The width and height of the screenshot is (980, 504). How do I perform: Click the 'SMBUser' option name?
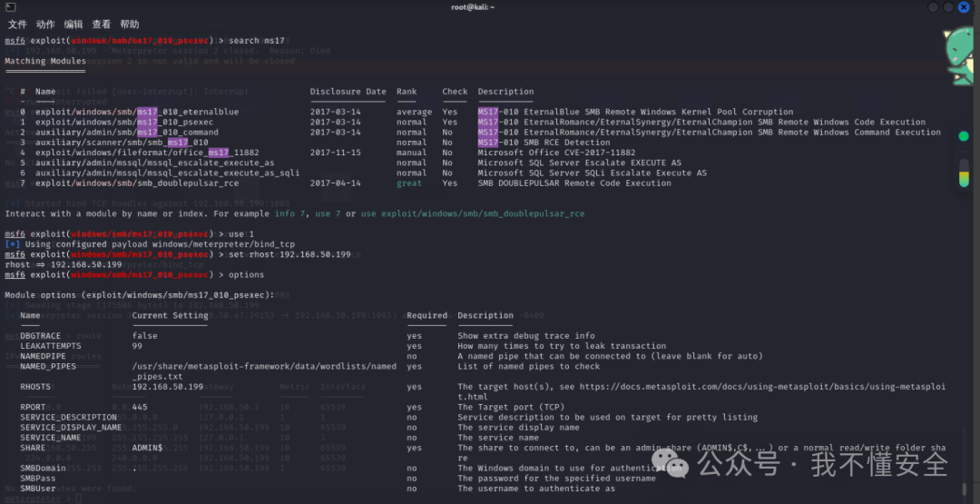click(x=37, y=489)
